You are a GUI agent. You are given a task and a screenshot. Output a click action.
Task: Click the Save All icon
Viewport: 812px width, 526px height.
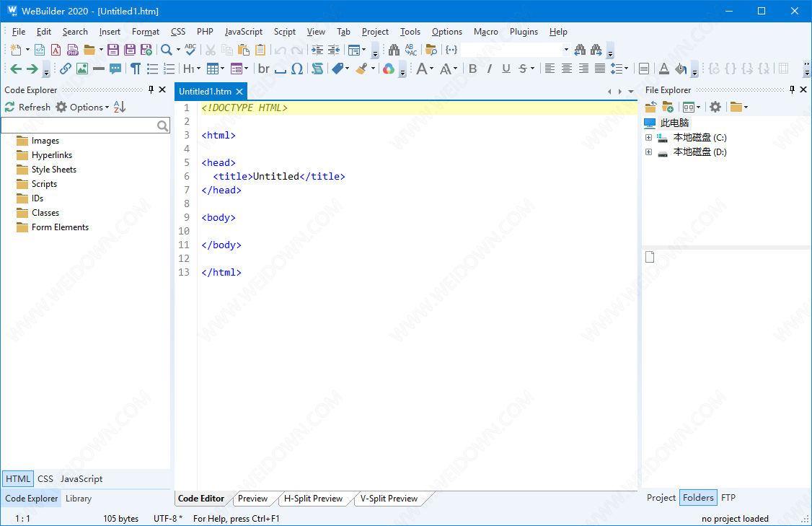(x=130, y=50)
